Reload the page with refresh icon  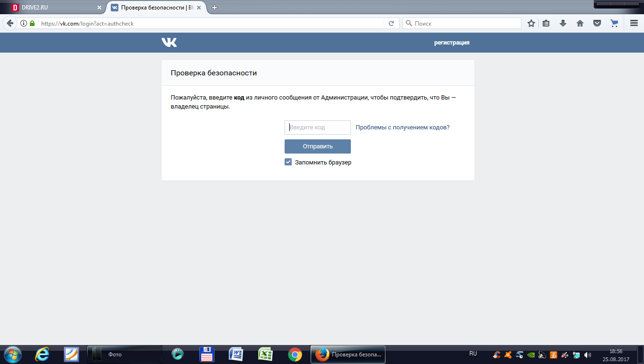tap(391, 23)
